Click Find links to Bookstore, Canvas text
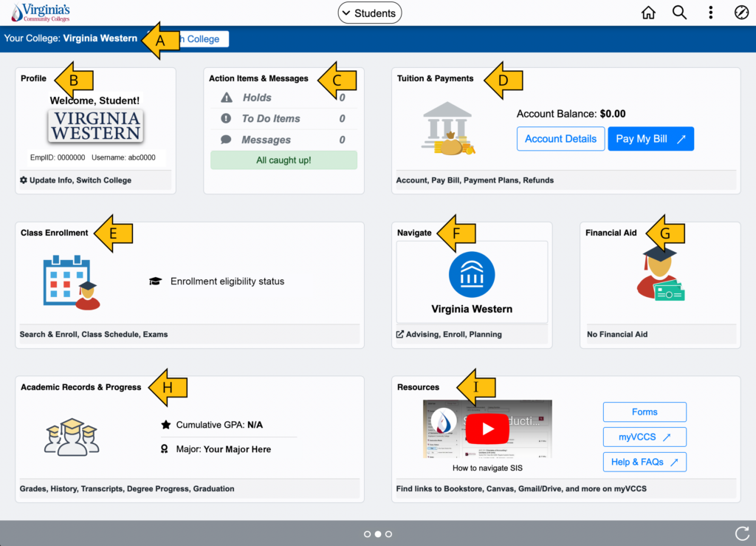 pyautogui.click(x=521, y=488)
